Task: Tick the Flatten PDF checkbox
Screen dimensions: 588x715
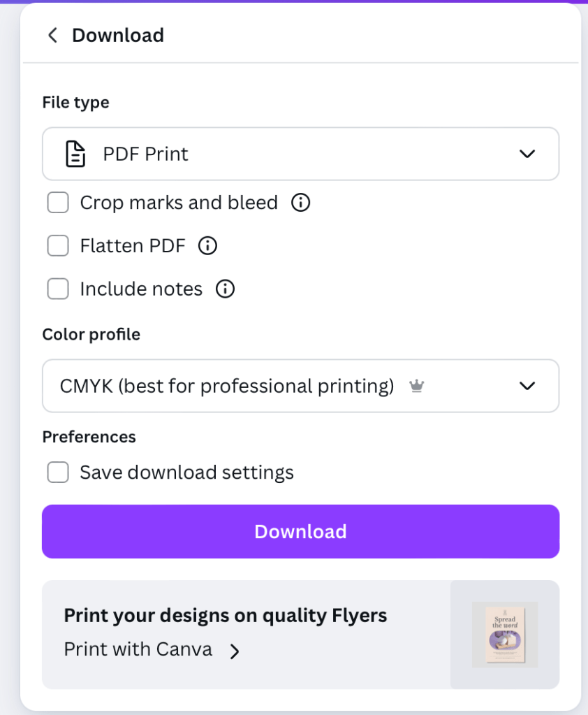Action: point(58,245)
